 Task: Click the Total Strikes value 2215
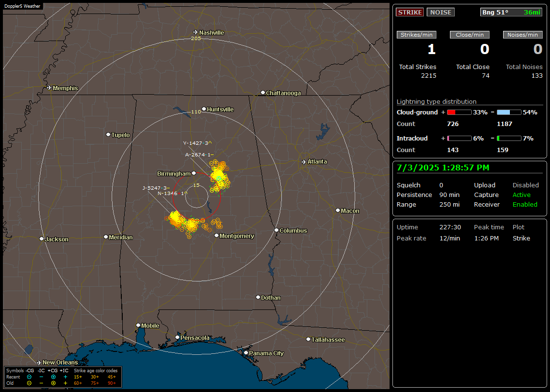429,76
